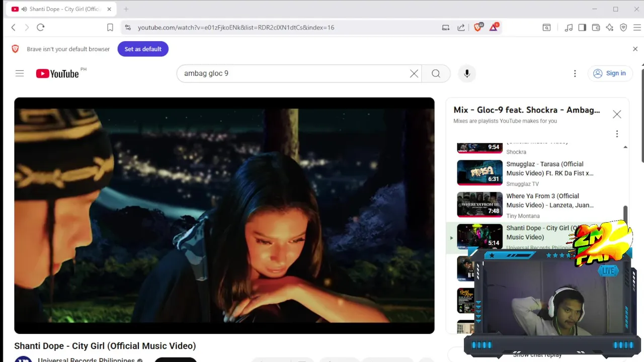Screen dimensions: 644x362
Task: Bookmark this page with the bookmark icon
Action: 110,28
